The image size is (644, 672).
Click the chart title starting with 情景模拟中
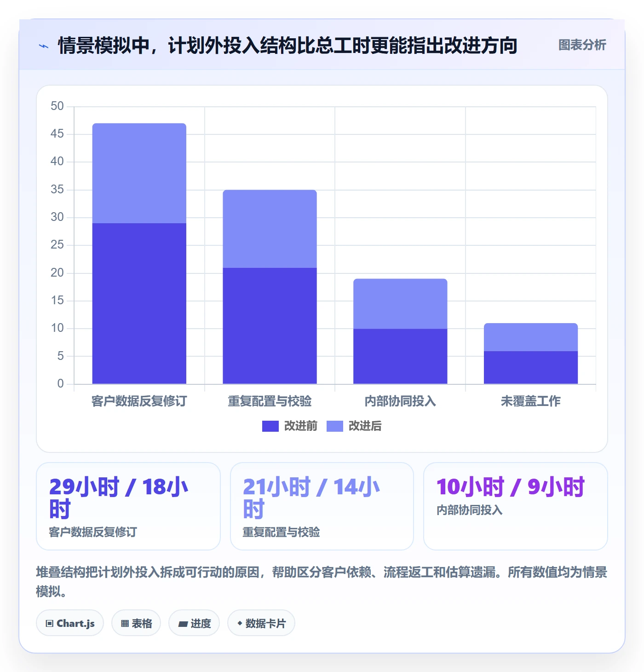point(287,46)
